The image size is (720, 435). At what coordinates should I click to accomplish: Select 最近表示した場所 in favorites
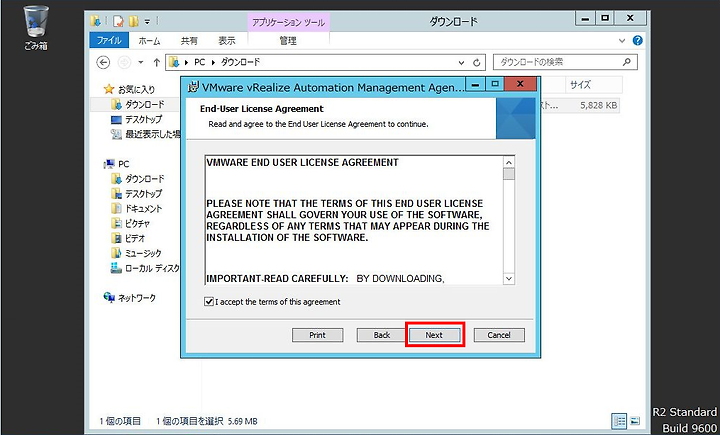click(146, 134)
